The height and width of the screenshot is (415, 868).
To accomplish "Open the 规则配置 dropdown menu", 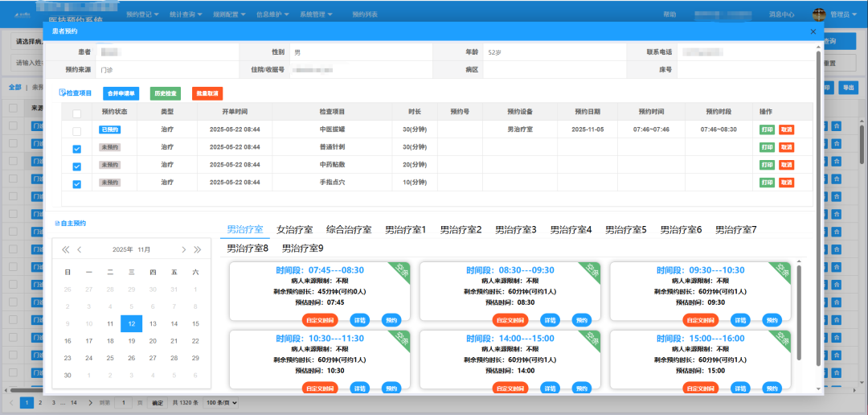I will tap(229, 14).
